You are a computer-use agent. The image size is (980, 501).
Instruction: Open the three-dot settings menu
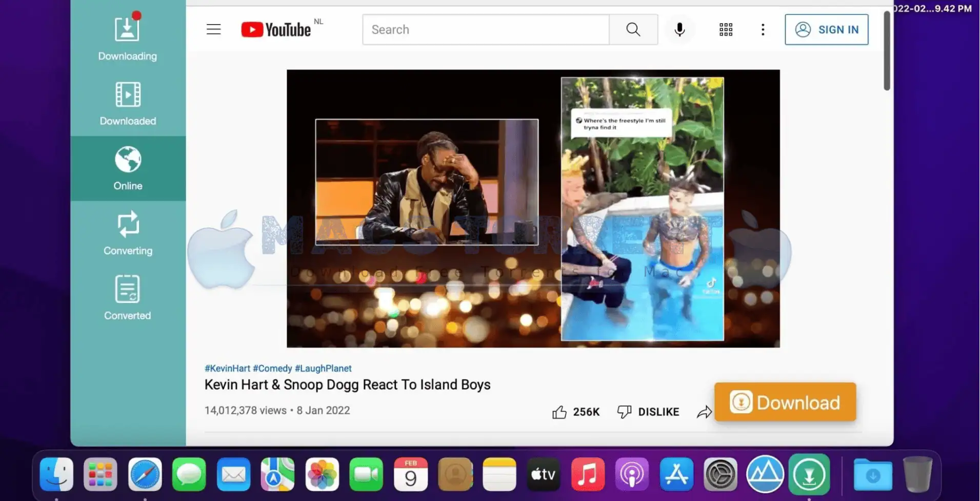pos(763,29)
